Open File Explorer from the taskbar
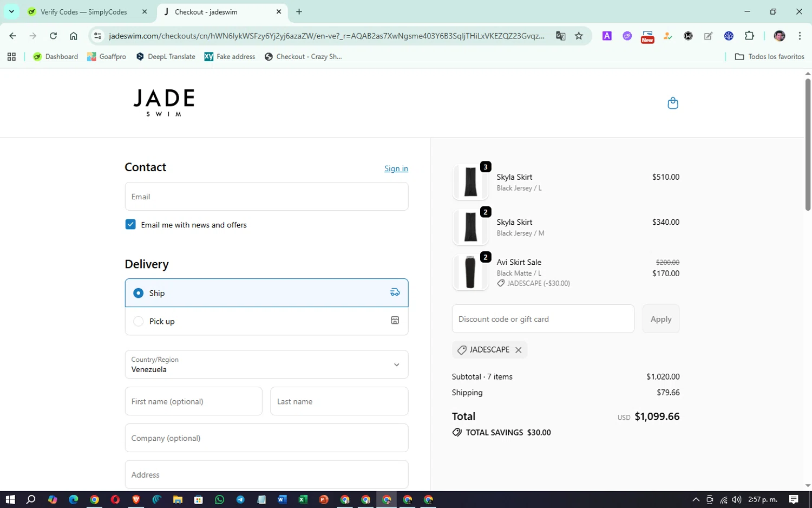812x508 pixels. click(178, 499)
